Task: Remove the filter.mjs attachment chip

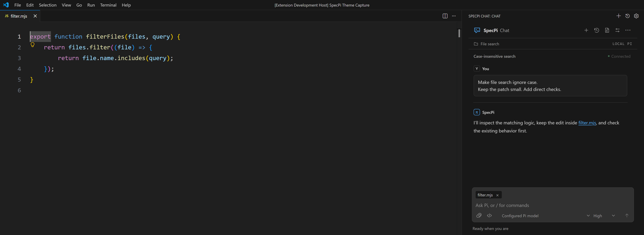Action: (497, 195)
